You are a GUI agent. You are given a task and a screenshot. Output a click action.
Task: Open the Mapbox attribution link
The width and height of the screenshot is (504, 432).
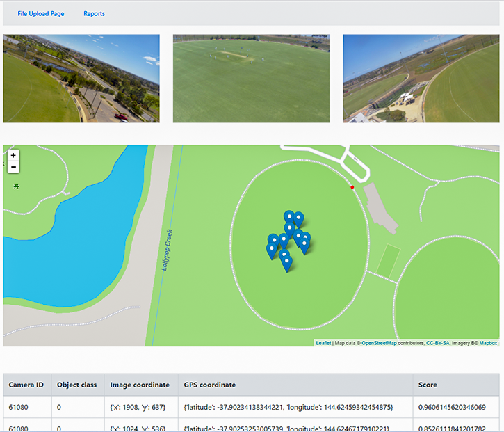point(488,343)
